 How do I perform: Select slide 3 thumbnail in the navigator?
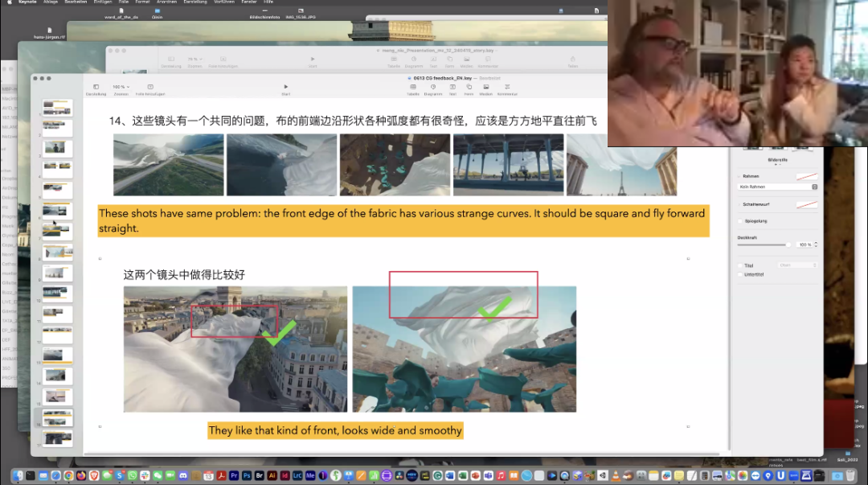coord(58,148)
